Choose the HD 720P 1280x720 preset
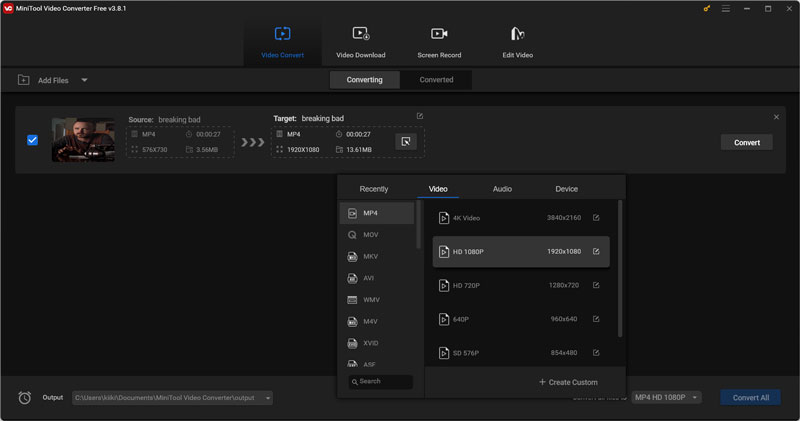 (521, 285)
